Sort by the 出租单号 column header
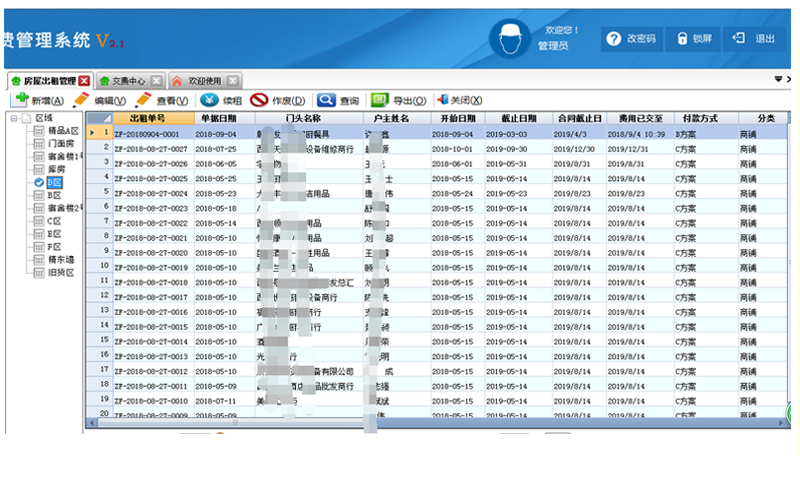800x500 pixels. click(x=147, y=118)
